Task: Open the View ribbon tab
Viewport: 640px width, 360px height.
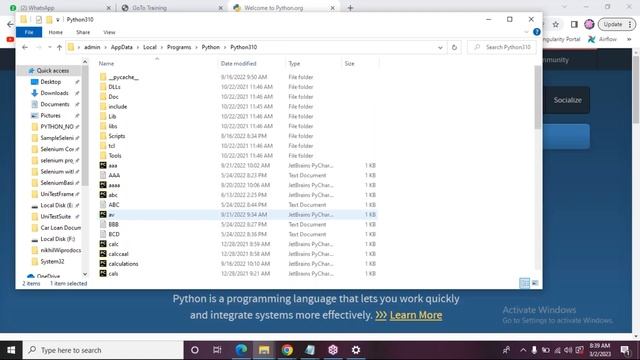Action: [109, 32]
